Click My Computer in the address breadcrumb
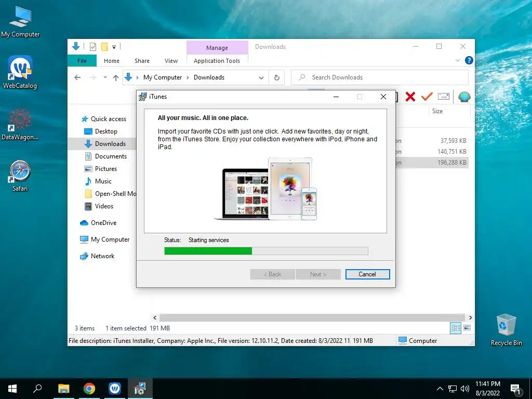The width and height of the screenshot is (532, 399). 163,77
